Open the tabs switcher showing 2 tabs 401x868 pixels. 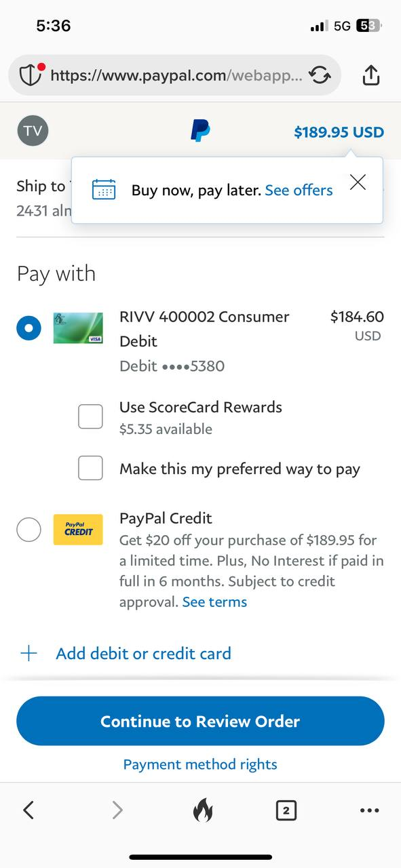[286, 810]
